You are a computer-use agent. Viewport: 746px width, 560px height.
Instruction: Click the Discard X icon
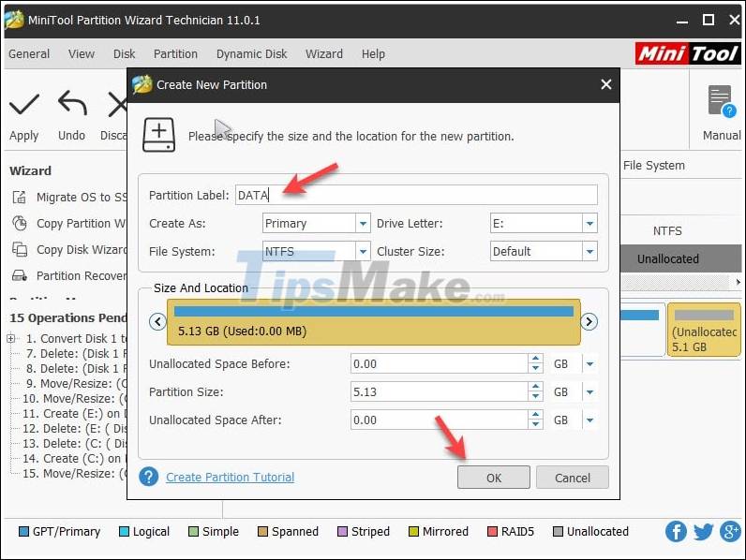pyautogui.click(x=117, y=105)
